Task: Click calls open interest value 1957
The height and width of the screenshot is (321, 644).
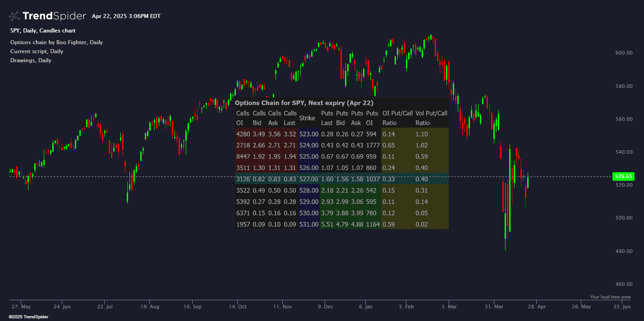Action: (243, 224)
